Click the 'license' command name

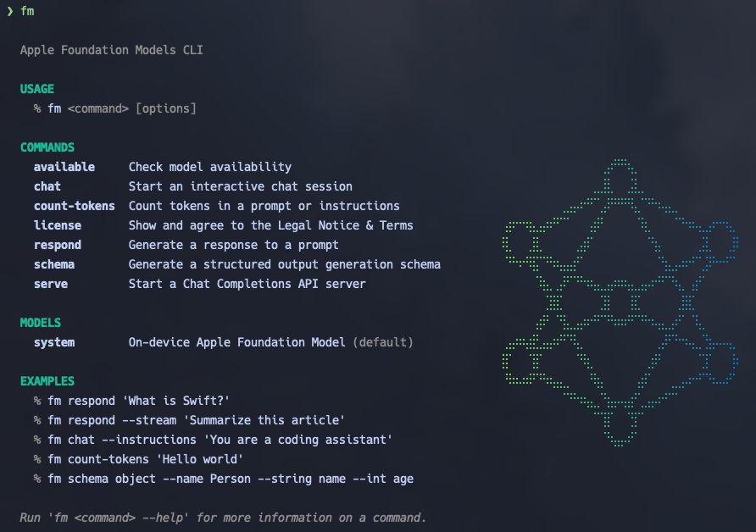58,225
